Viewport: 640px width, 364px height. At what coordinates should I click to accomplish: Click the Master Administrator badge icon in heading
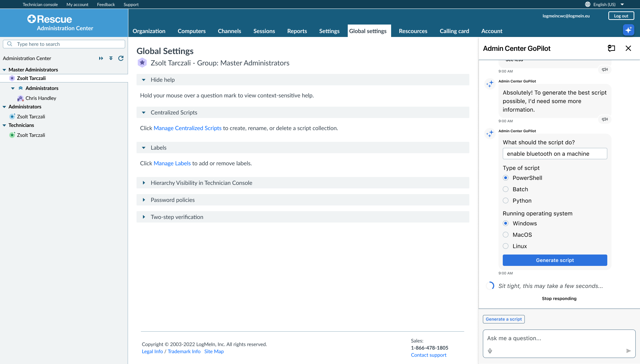click(142, 63)
